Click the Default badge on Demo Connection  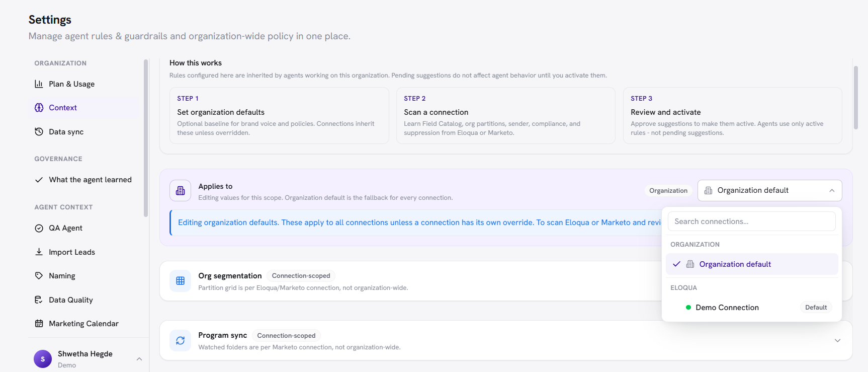[x=816, y=308]
